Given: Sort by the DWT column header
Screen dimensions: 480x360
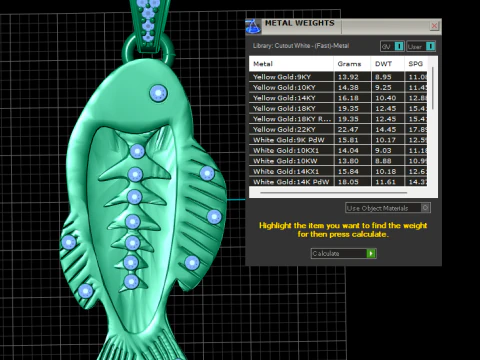Looking at the screenshot, I should [387, 64].
